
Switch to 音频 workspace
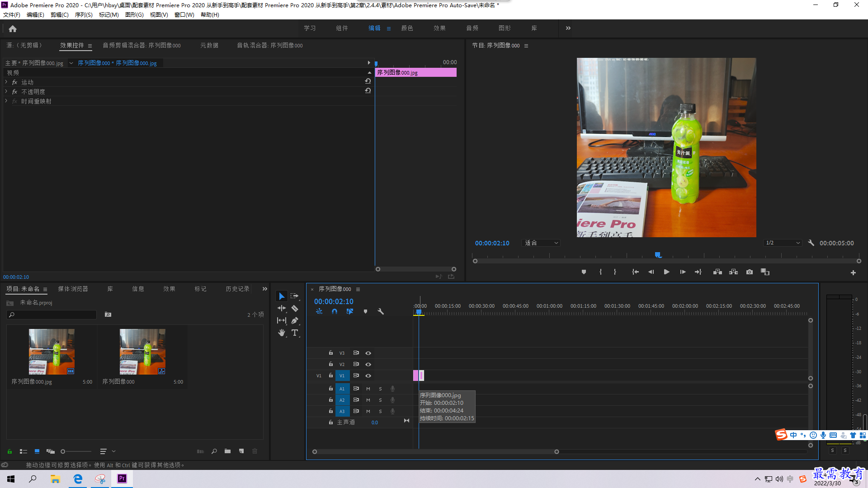pyautogui.click(x=472, y=28)
